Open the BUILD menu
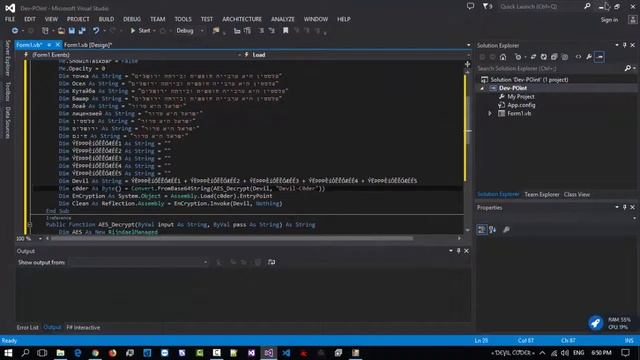640x360 pixels. 106,19
